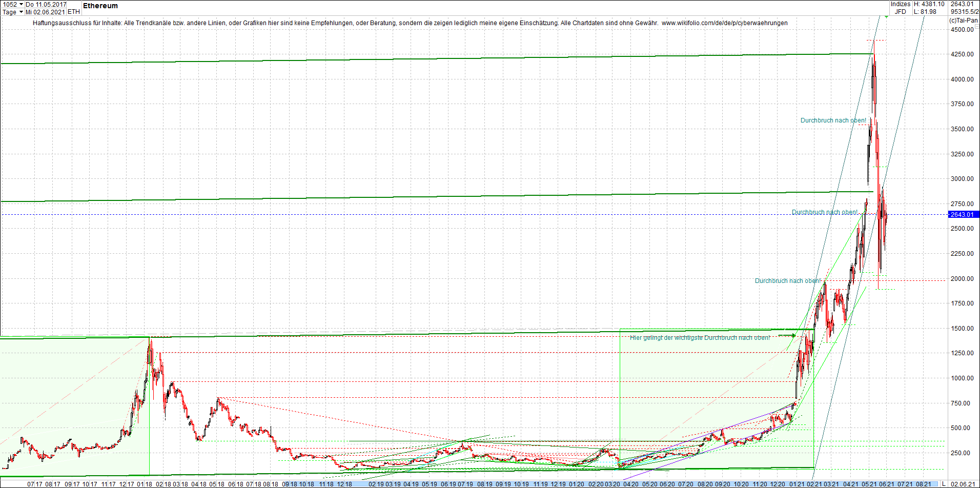Click the 01 20 time axis label
This screenshot has width=980, height=488.
coord(577,484)
